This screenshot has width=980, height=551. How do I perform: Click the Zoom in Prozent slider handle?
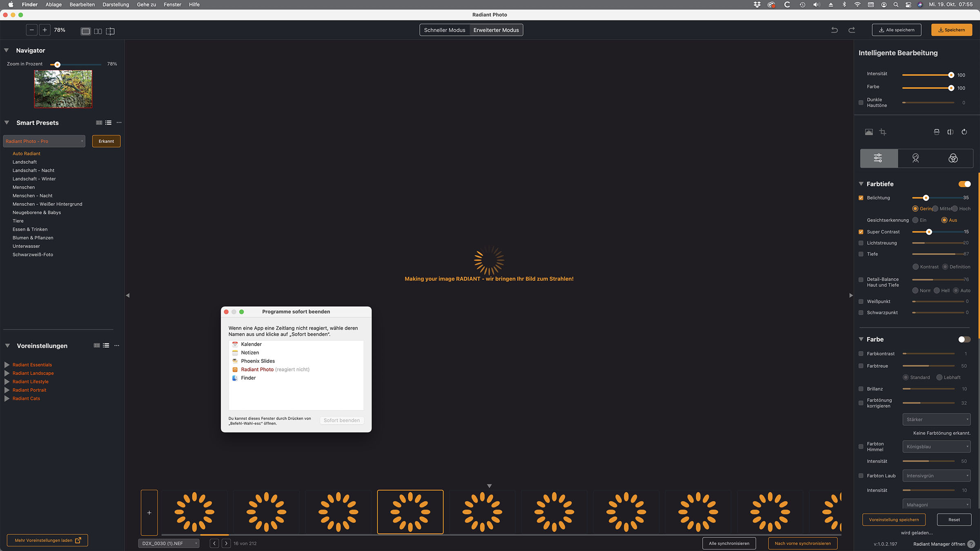click(58, 64)
